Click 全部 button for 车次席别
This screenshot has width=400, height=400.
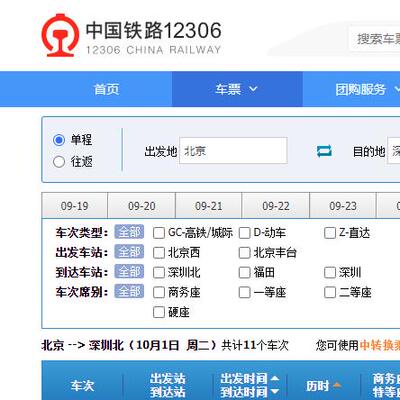[129, 291]
